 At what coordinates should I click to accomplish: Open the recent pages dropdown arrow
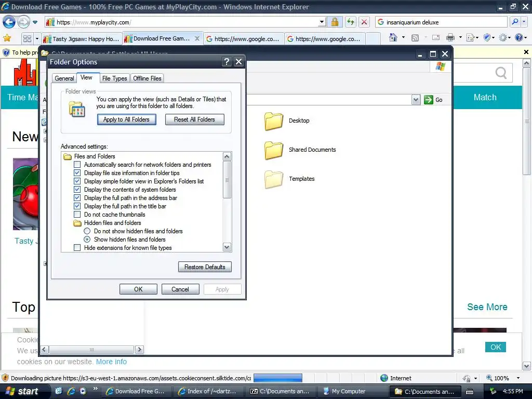35,22
